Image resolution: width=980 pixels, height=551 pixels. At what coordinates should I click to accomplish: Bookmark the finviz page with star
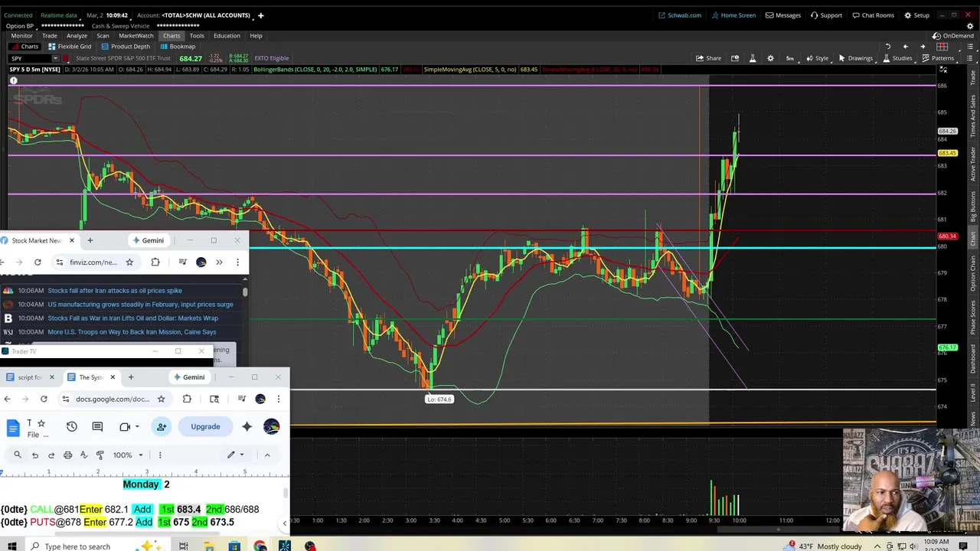(x=129, y=262)
